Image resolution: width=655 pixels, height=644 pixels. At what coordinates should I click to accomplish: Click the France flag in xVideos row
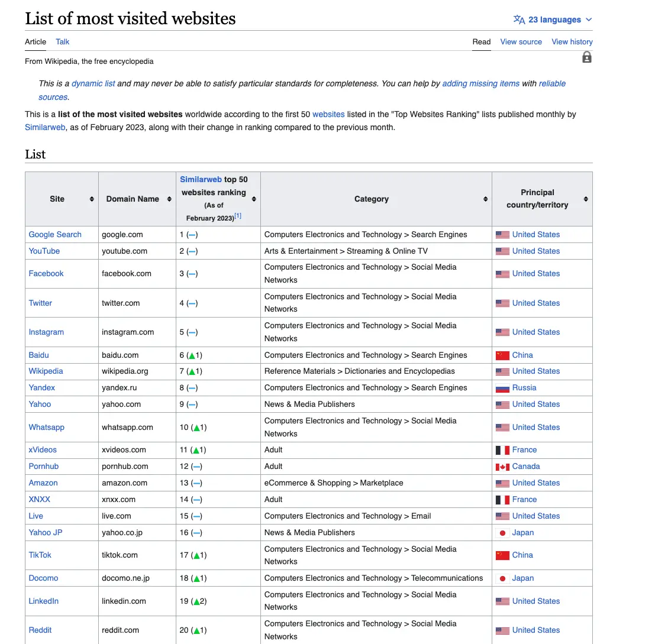pos(502,450)
